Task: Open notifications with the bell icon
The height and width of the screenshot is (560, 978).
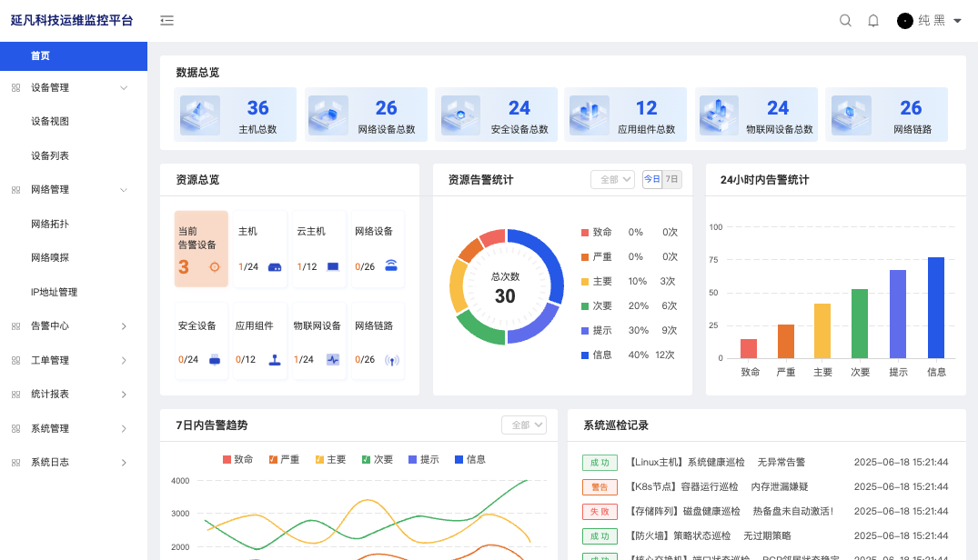Action: click(873, 21)
